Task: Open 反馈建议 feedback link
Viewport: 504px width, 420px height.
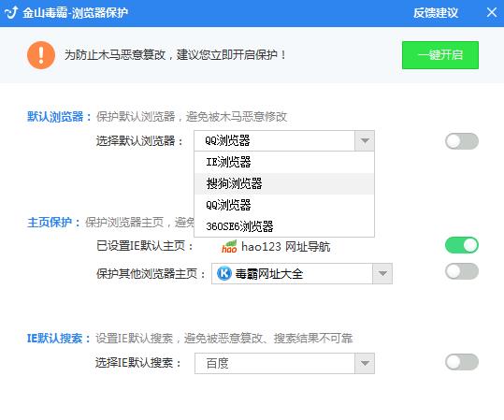Action: 436,13
